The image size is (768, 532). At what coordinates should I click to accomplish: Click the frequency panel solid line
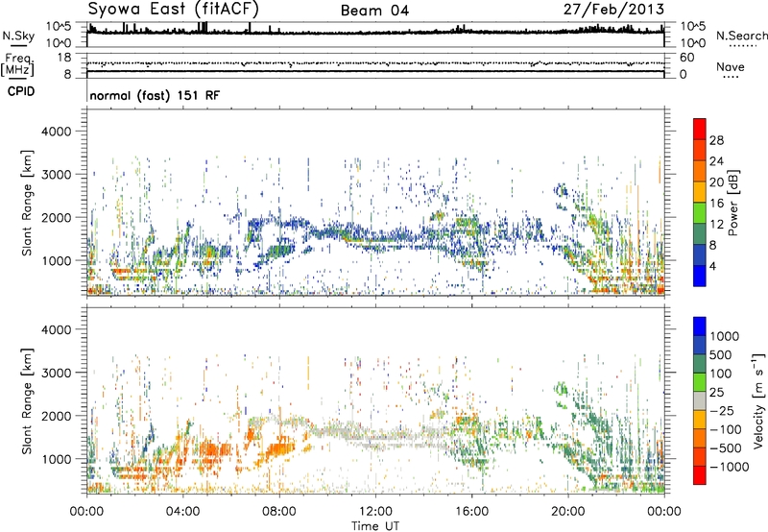coord(375,71)
